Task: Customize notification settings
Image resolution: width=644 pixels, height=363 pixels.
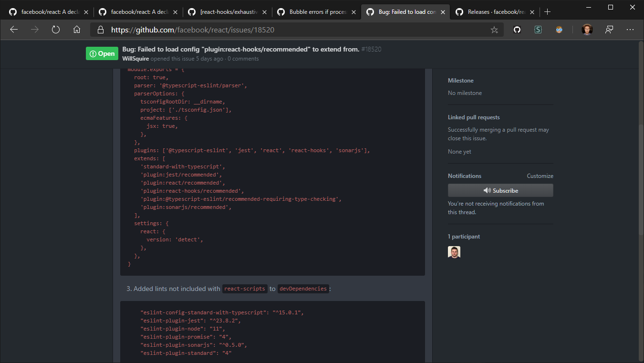Action: click(x=540, y=176)
